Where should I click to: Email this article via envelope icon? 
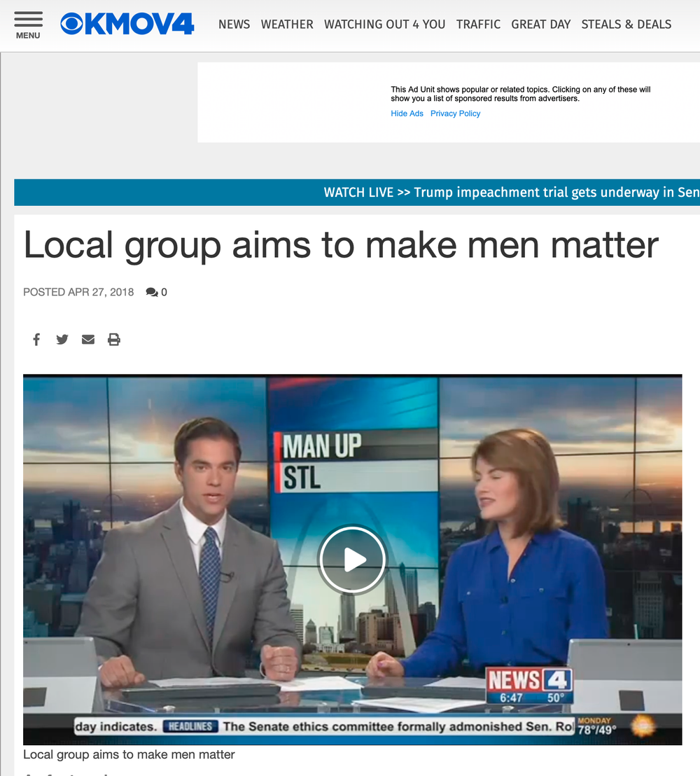[88, 340]
